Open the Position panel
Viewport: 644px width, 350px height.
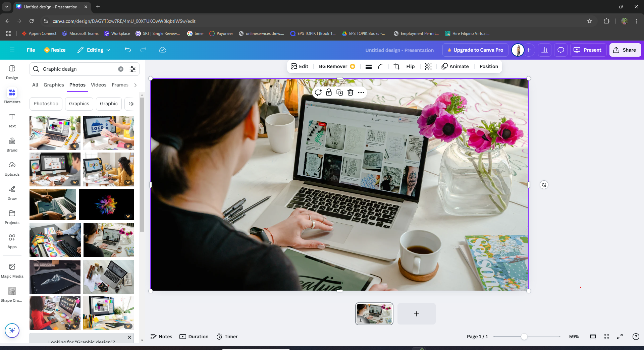pyautogui.click(x=489, y=66)
